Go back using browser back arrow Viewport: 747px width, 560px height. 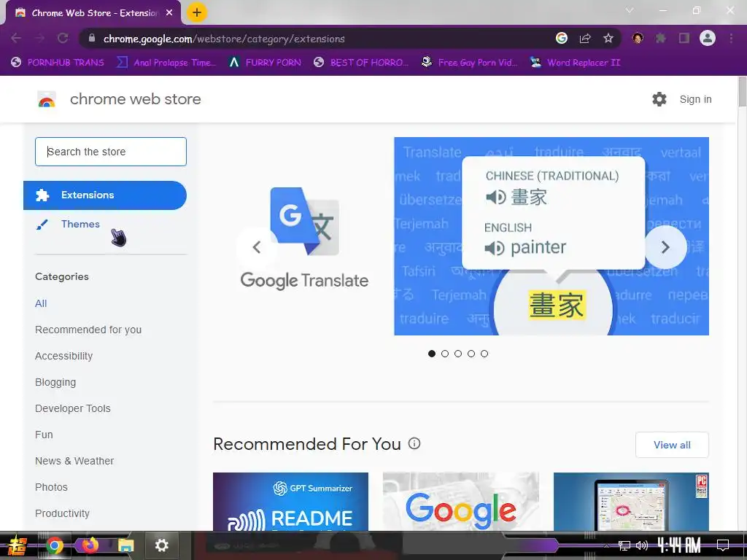click(16, 38)
